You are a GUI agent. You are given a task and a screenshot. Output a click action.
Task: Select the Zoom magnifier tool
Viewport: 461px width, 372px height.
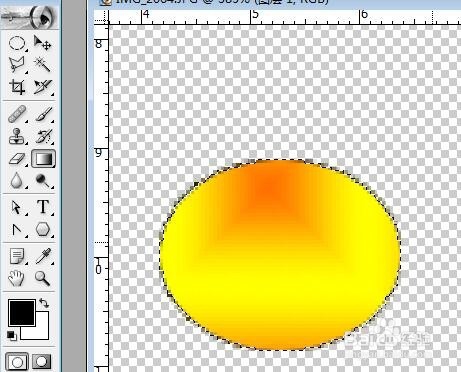(x=43, y=278)
